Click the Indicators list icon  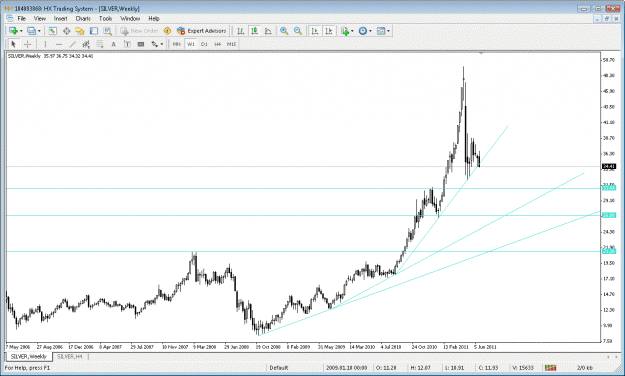pos(345,31)
